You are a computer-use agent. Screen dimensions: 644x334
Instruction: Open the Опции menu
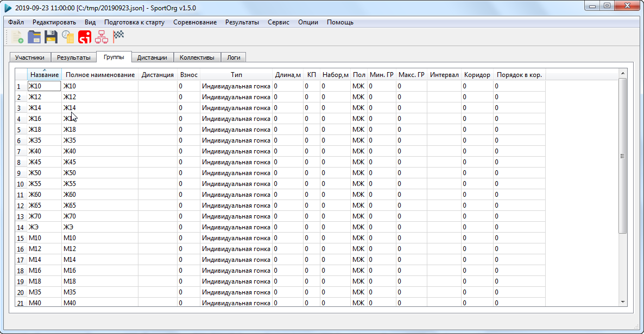coord(308,22)
